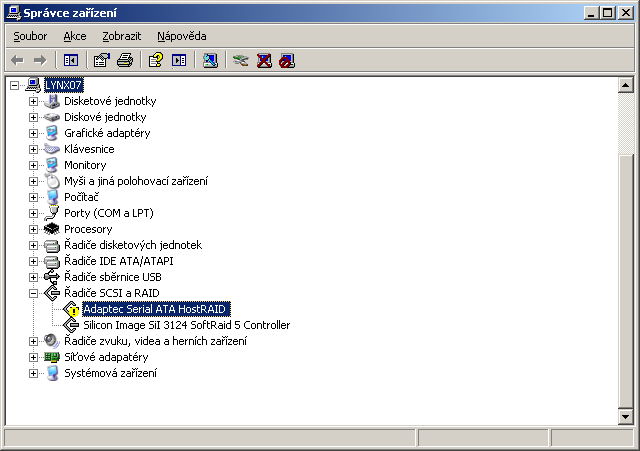640x451 pixels.
Task: Click the Síťové adaptéry network card icon
Action: point(52,357)
